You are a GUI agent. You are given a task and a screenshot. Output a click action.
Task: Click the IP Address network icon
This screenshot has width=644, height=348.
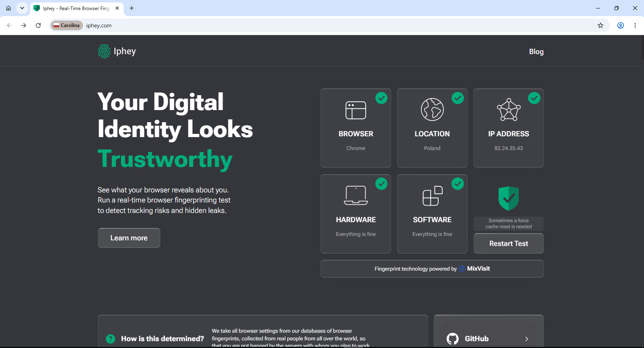point(509,110)
